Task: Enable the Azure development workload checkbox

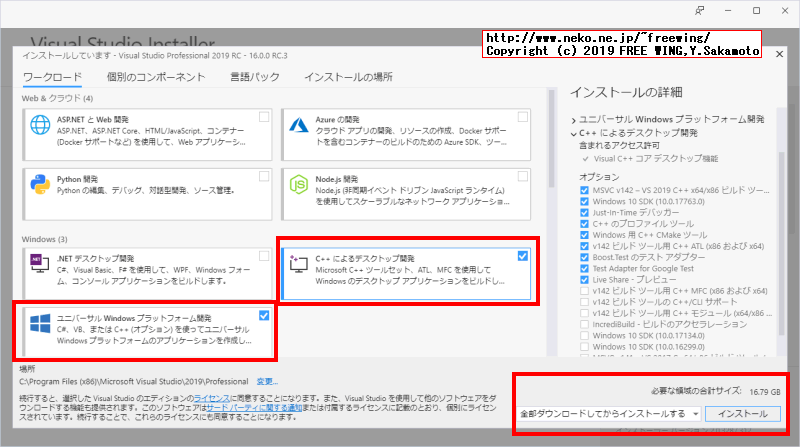Action: point(522,117)
